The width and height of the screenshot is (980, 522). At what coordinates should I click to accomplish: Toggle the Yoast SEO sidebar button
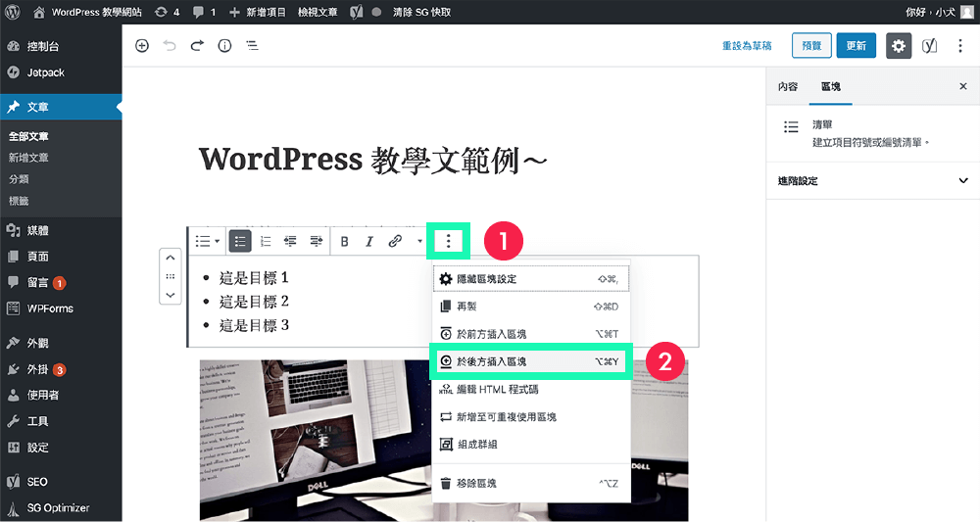(x=929, y=46)
